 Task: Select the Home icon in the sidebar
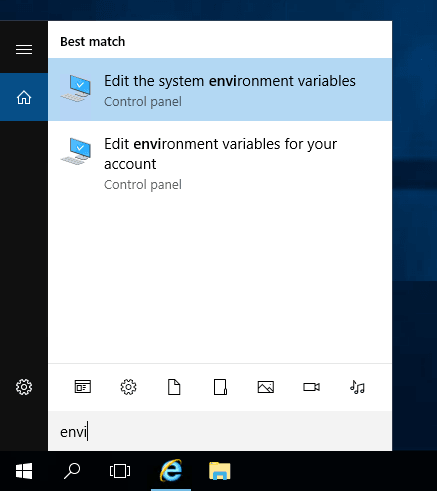tap(24, 97)
